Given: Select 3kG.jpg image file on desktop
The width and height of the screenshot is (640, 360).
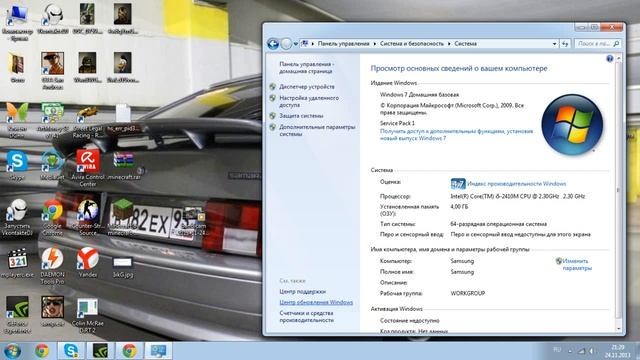Looking at the screenshot, I should 123,267.
